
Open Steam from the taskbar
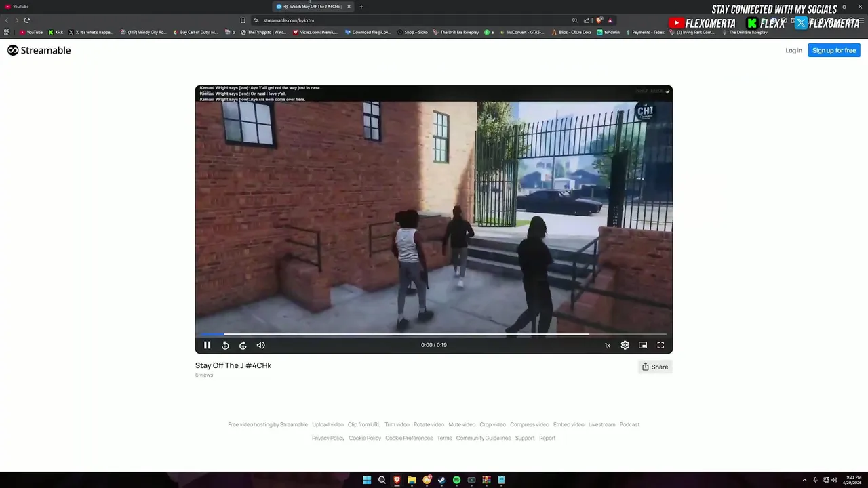click(441, 480)
